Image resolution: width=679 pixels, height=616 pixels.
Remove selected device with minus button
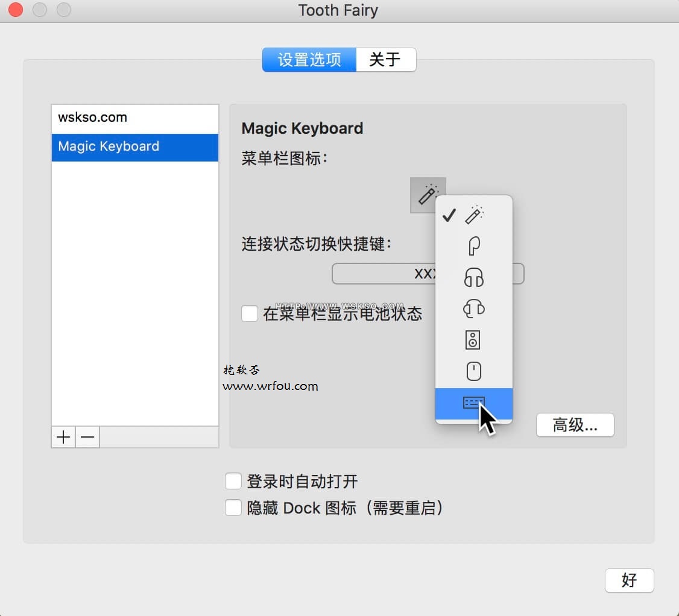[87, 437]
